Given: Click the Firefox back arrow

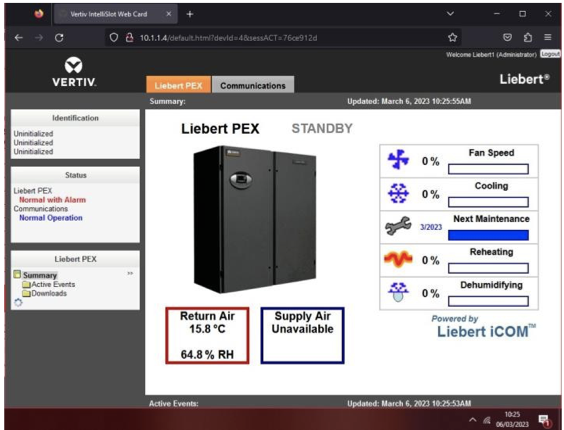Looking at the screenshot, I should [x=19, y=37].
